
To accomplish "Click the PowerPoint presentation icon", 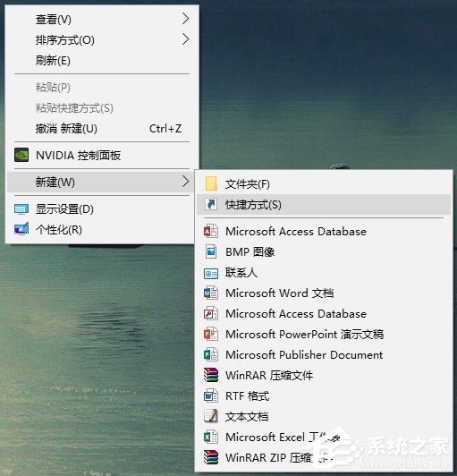I will (x=211, y=335).
